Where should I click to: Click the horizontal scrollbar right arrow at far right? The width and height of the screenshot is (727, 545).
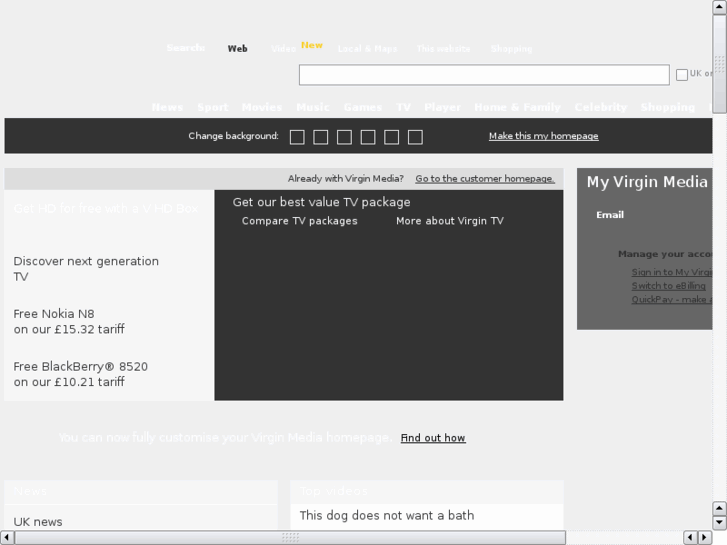(705, 537)
